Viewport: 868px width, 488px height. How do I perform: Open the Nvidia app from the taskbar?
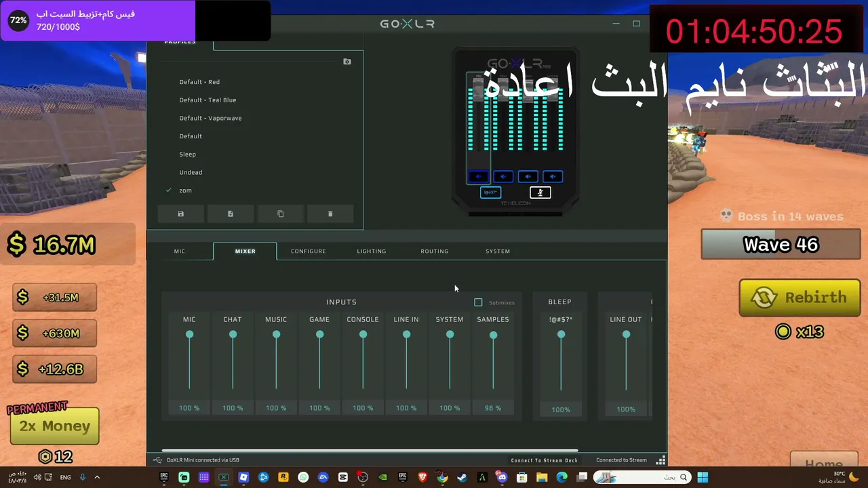click(x=382, y=477)
